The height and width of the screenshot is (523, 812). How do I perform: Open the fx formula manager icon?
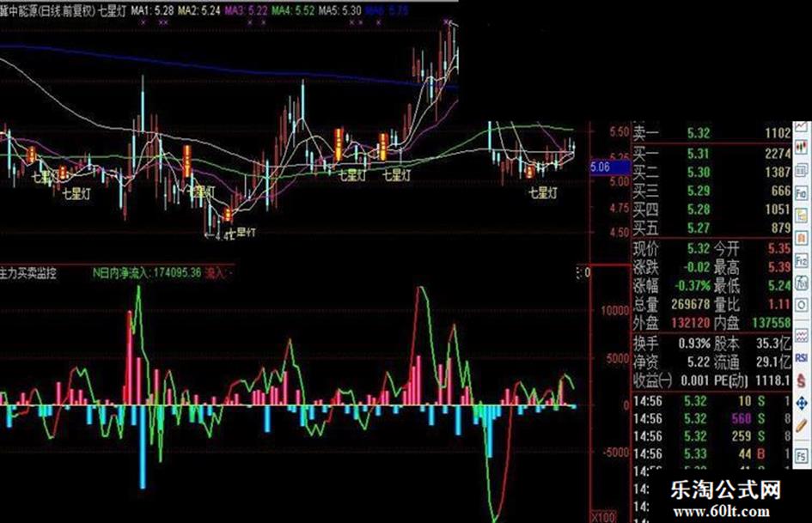click(801, 283)
